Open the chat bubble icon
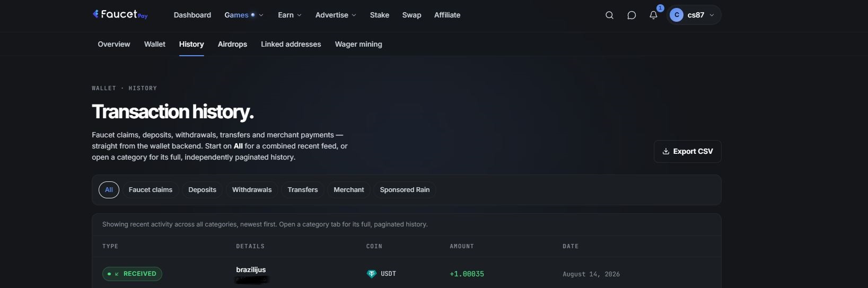The width and height of the screenshot is (868, 288). click(x=632, y=15)
